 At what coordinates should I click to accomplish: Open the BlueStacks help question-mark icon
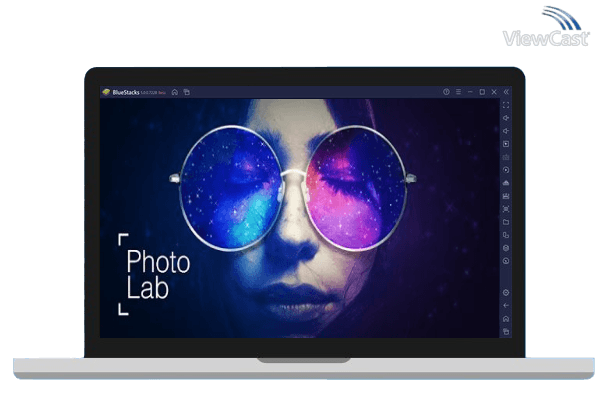[x=446, y=92]
